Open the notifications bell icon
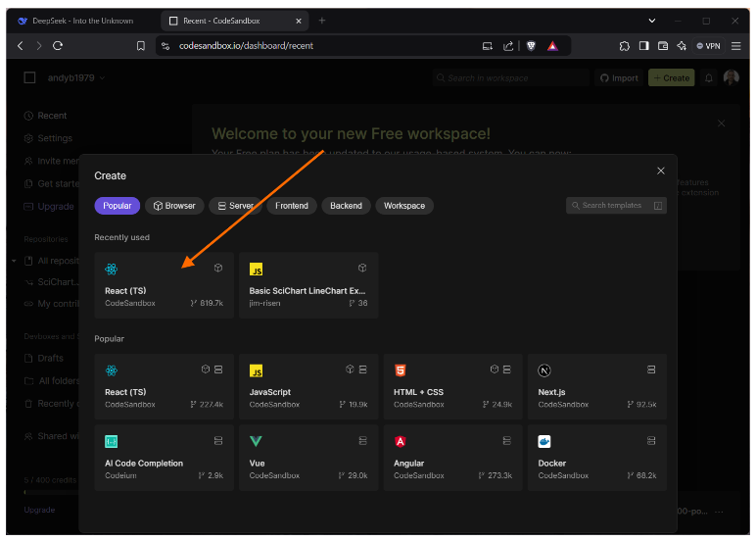Image resolution: width=756 pixels, height=541 pixels. 708,77
